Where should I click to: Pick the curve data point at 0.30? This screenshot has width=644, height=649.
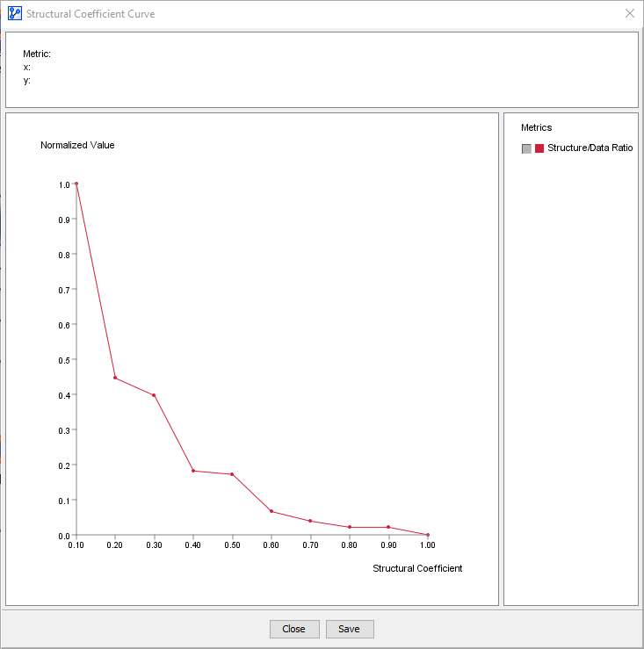pos(154,395)
